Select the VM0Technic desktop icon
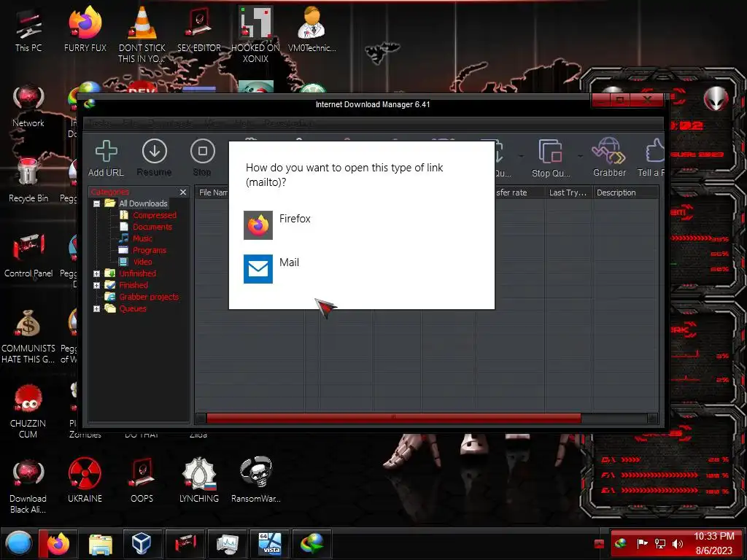Screen dimensions: 747x560 (311, 29)
